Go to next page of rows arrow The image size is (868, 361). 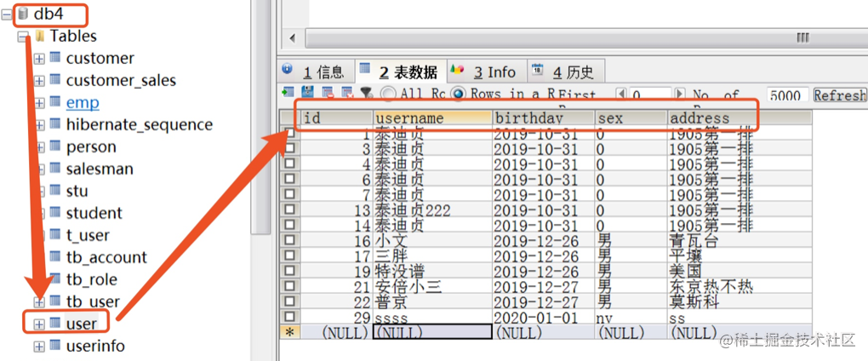tap(680, 95)
